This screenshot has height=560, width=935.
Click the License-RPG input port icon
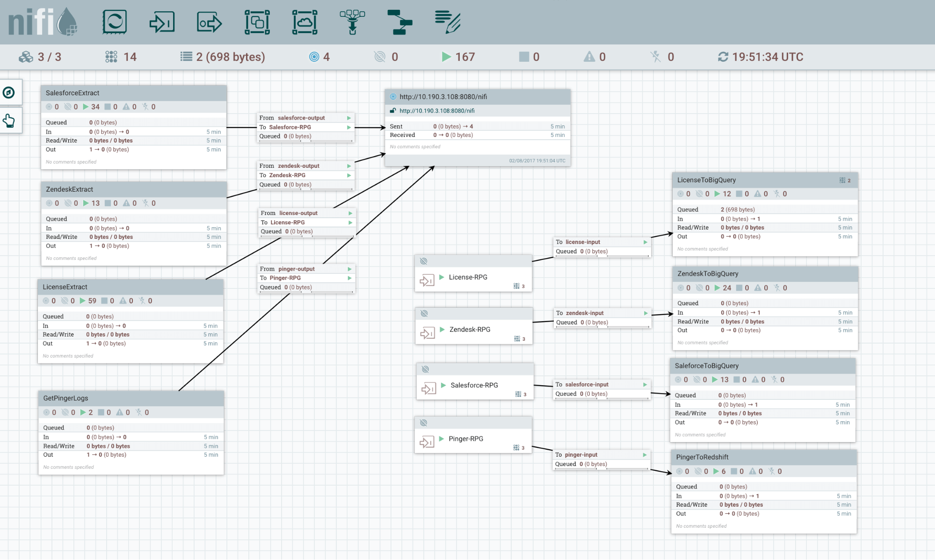click(x=427, y=280)
